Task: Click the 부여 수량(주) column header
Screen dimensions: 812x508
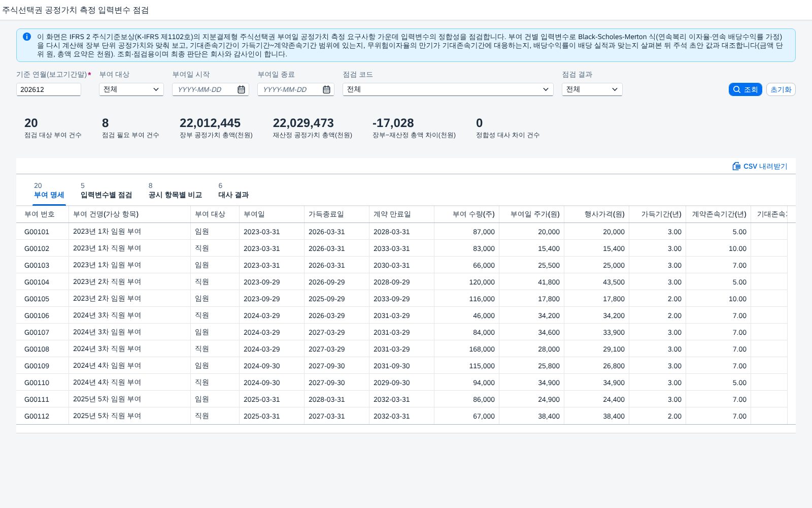Action: (x=467, y=214)
